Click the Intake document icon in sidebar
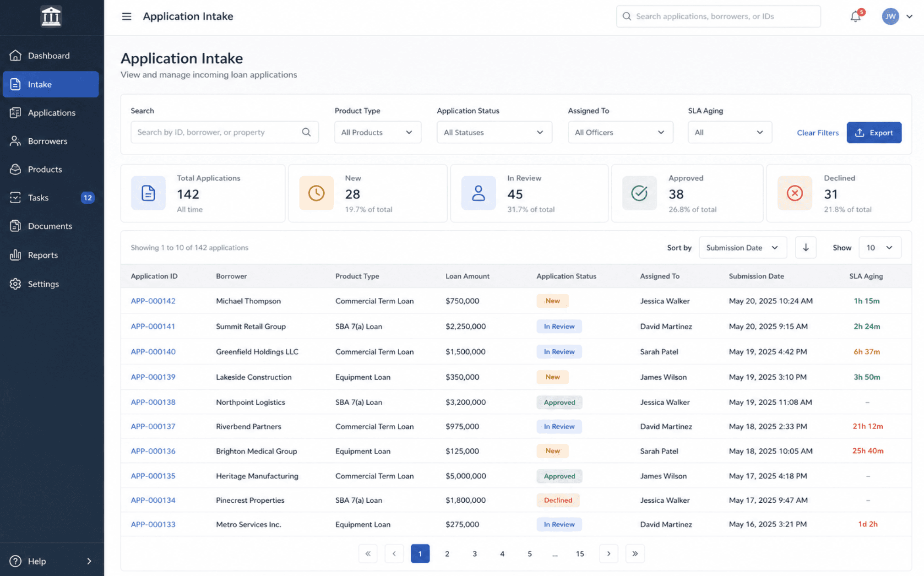This screenshot has width=924, height=576. pos(16,84)
